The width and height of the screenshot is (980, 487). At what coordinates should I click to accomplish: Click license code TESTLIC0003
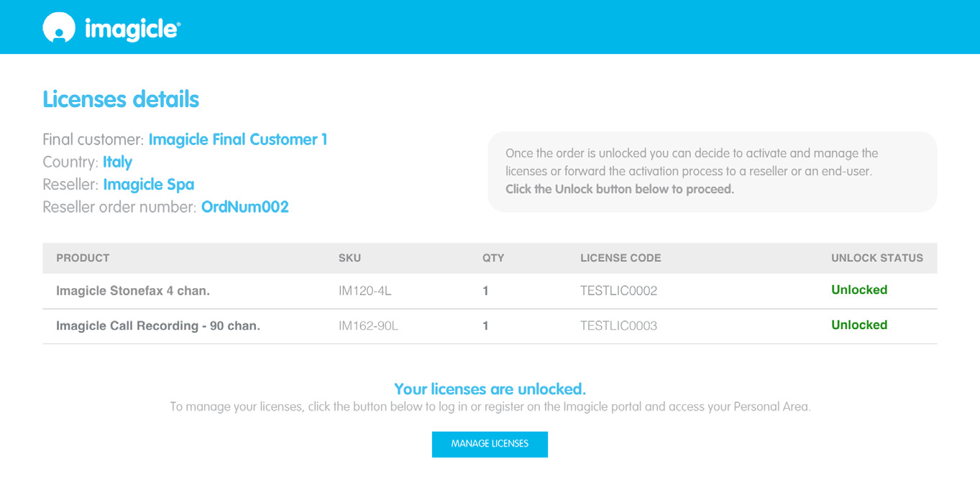pyautogui.click(x=618, y=326)
